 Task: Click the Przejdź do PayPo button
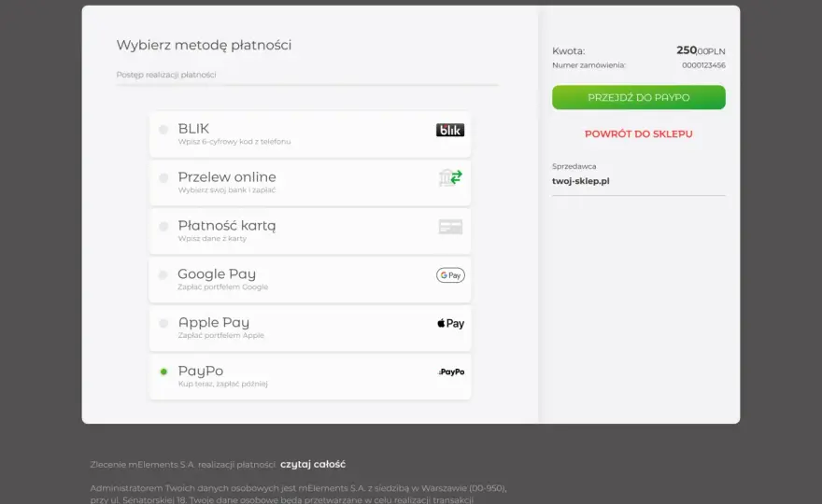pos(639,97)
